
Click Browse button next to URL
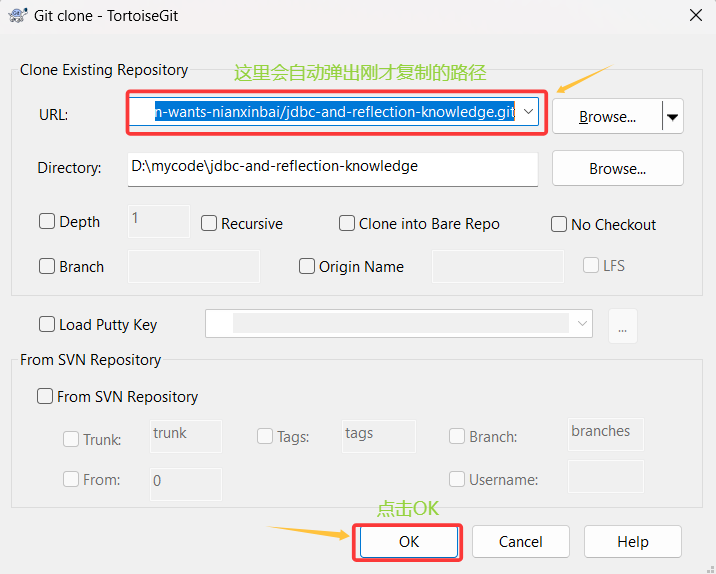click(x=607, y=116)
